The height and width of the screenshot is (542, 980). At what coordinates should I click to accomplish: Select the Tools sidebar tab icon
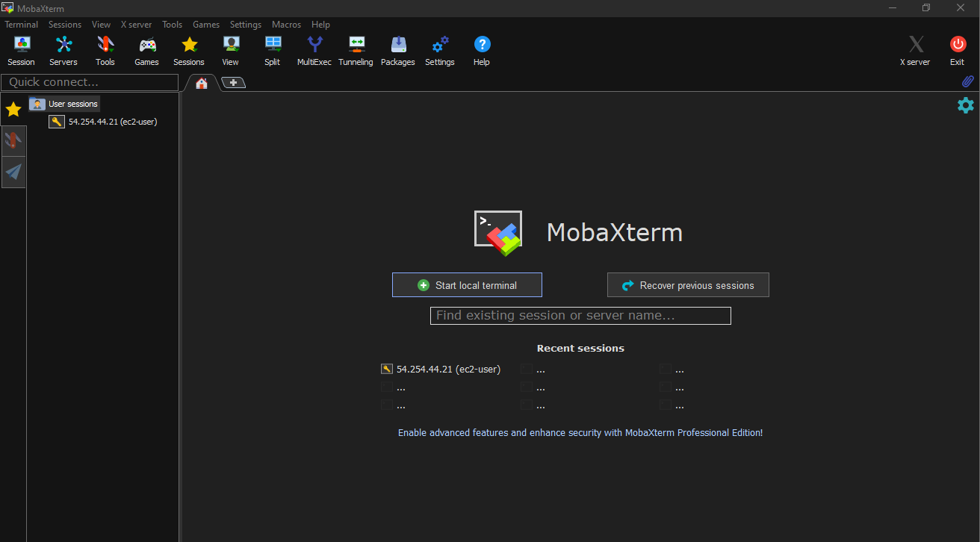pos(13,140)
